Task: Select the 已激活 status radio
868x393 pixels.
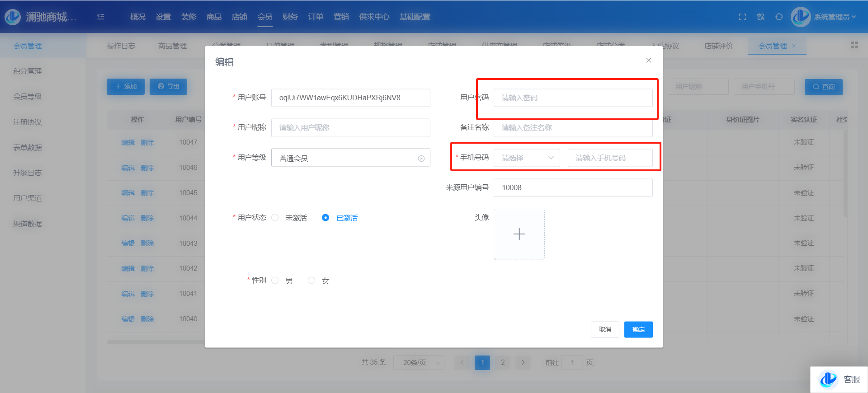Action: (x=325, y=218)
